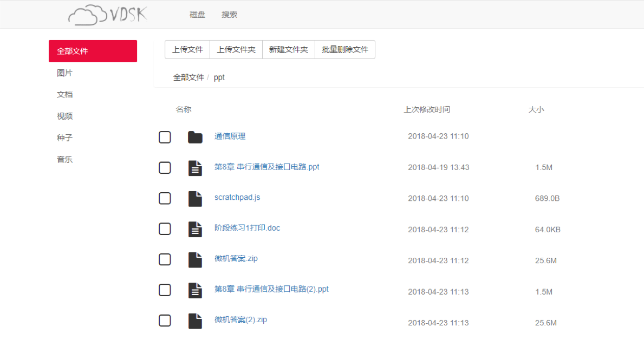Click the 批量删除文件 button
This screenshot has width=644, height=346.
tap(345, 50)
